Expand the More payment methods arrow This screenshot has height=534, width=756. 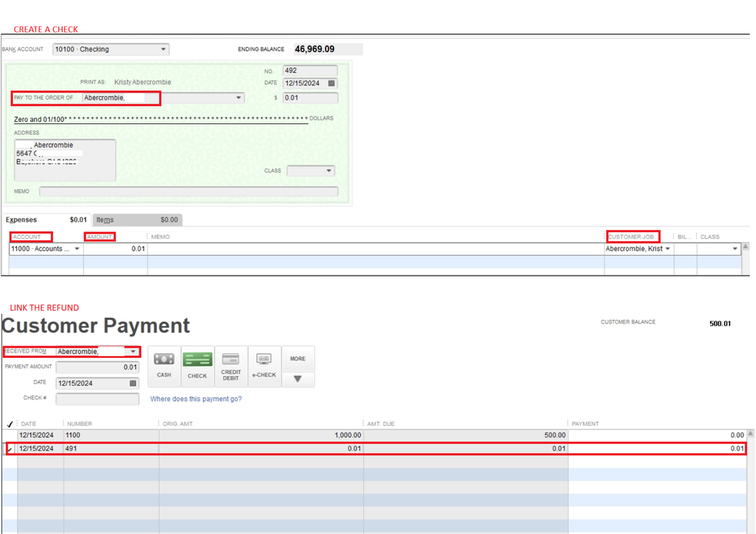click(298, 379)
